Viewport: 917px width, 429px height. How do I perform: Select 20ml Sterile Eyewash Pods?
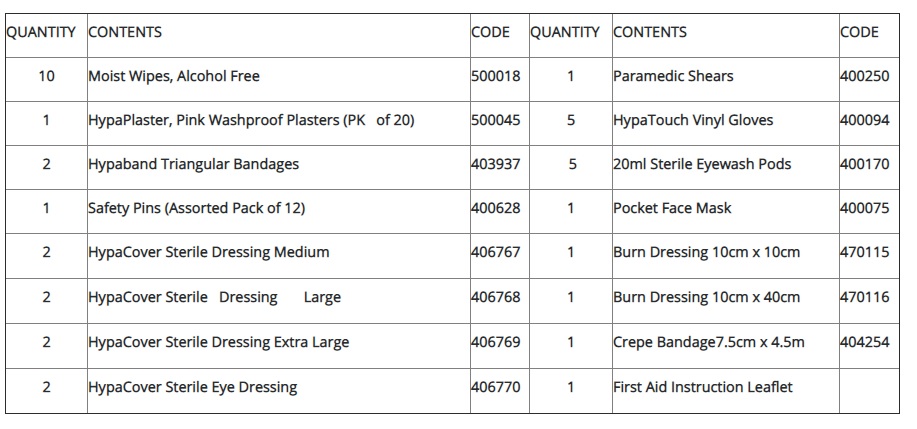702,164
